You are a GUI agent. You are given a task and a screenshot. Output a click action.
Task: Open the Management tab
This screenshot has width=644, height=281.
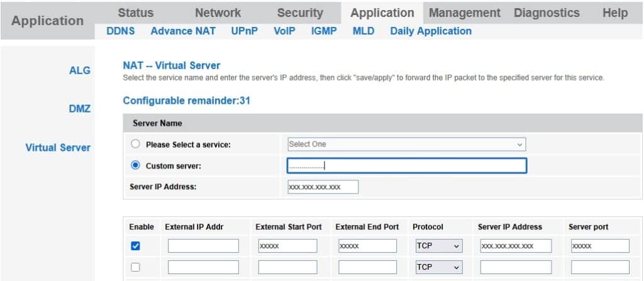[x=464, y=13]
